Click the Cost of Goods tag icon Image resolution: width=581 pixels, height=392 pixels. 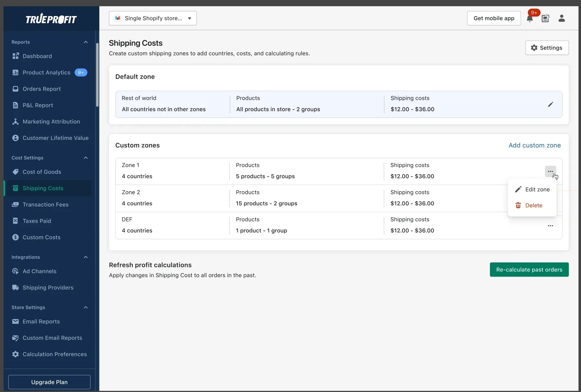click(x=15, y=172)
